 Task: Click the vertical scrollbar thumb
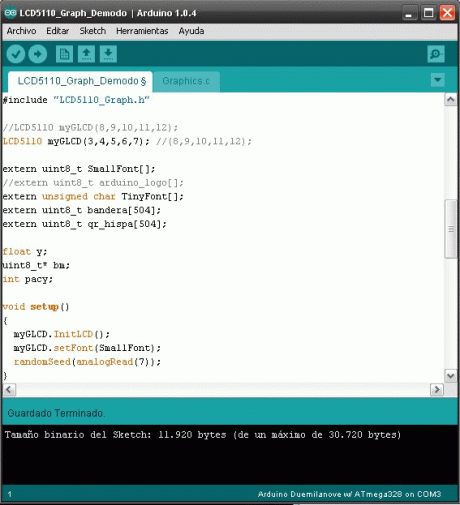coord(451,229)
